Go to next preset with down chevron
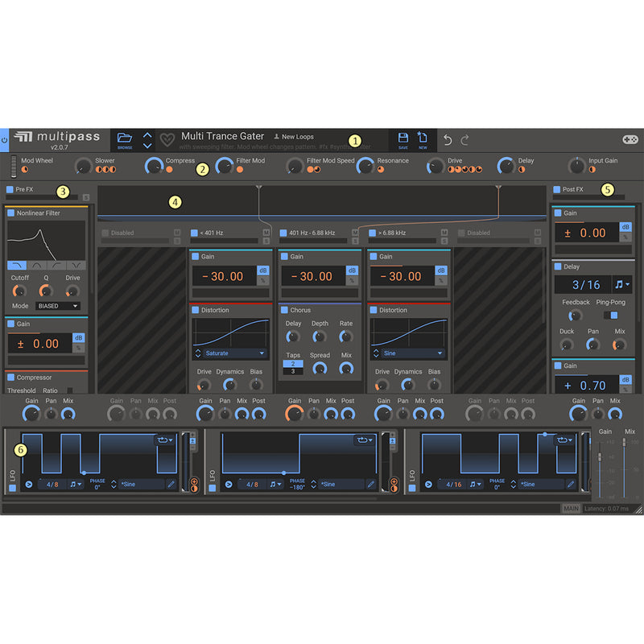Viewport: 644px width, 644px height. click(x=147, y=146)
